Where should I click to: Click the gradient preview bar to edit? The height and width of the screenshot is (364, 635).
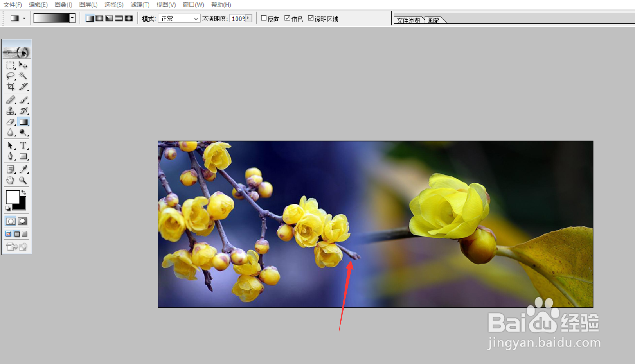coord(52,18)
